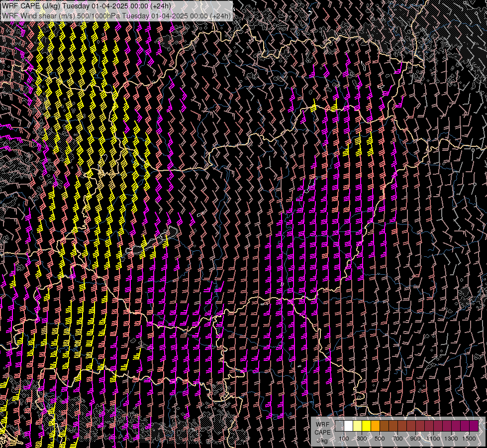Image resolution: width=487 pixels, height=448 pixels.
Task: Click the legend value 1500
Action: 469,439
